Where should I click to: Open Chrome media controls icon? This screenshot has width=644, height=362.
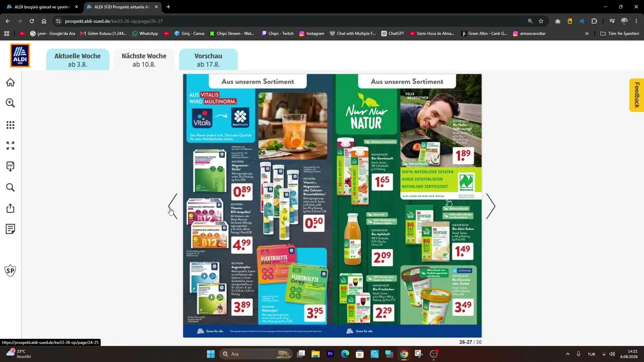pos(612,21)
